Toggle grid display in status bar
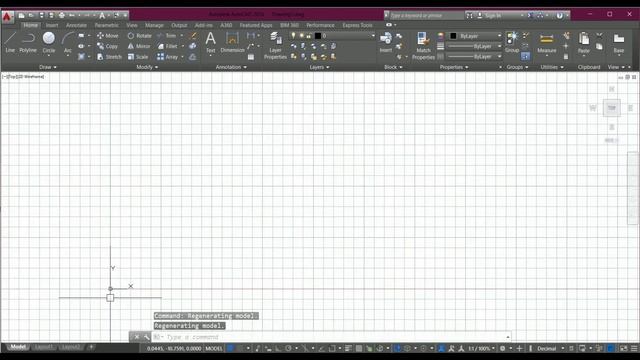 (231, 348)
